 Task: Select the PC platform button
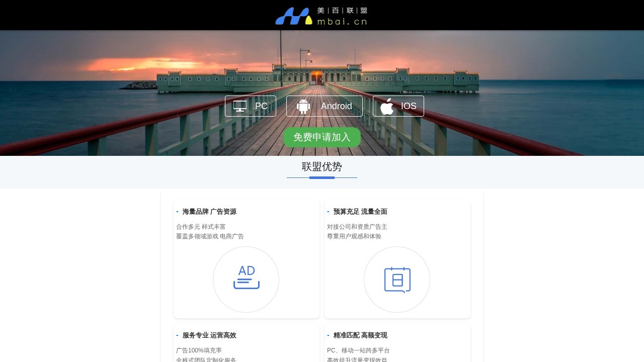click(x=250, y=106)
